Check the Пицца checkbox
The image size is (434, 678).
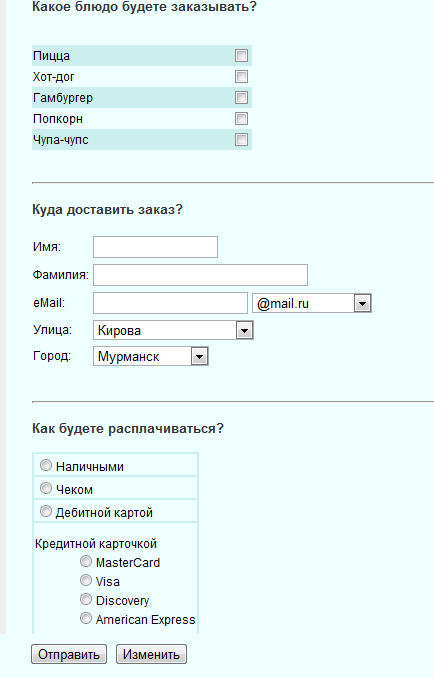click(x=241, y=55)
